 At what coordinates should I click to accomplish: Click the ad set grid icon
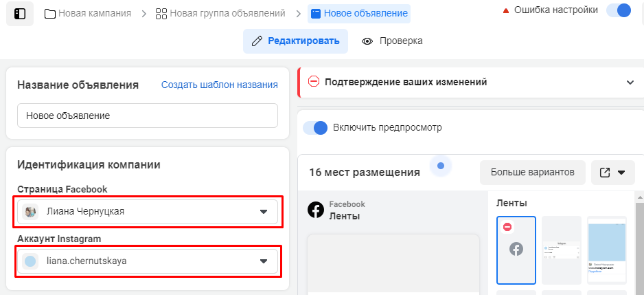coord(161,14)
